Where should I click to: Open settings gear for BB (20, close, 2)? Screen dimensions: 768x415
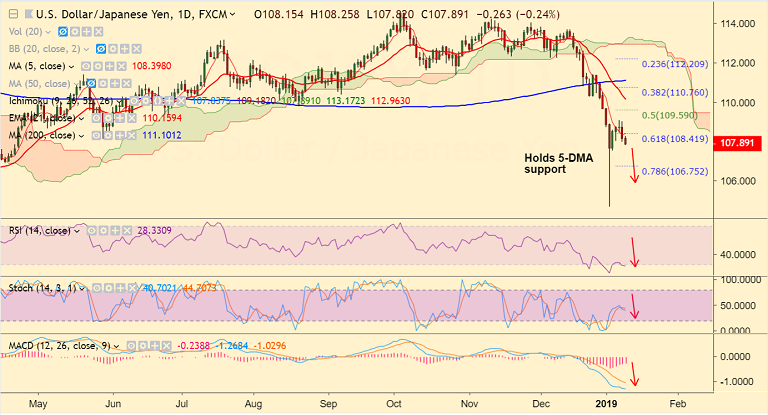coord(113,49)
